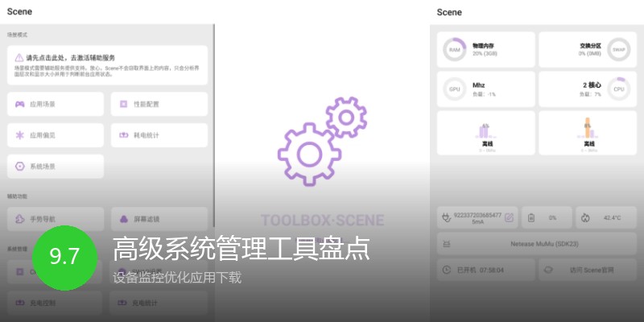Click the filter icon beside 屏幕滤镜
The width and height of the screenshot is (644, 322).
[x=123, y=219]
